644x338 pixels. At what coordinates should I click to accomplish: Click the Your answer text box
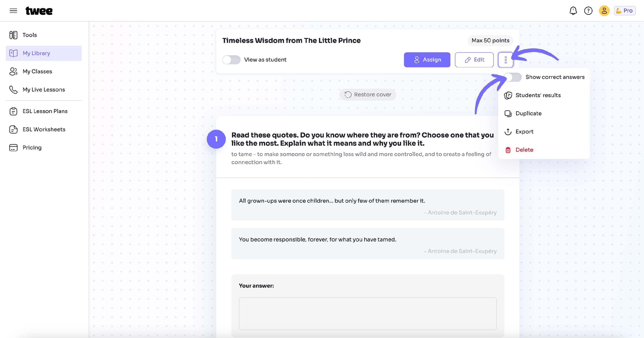tap(368, 314)
